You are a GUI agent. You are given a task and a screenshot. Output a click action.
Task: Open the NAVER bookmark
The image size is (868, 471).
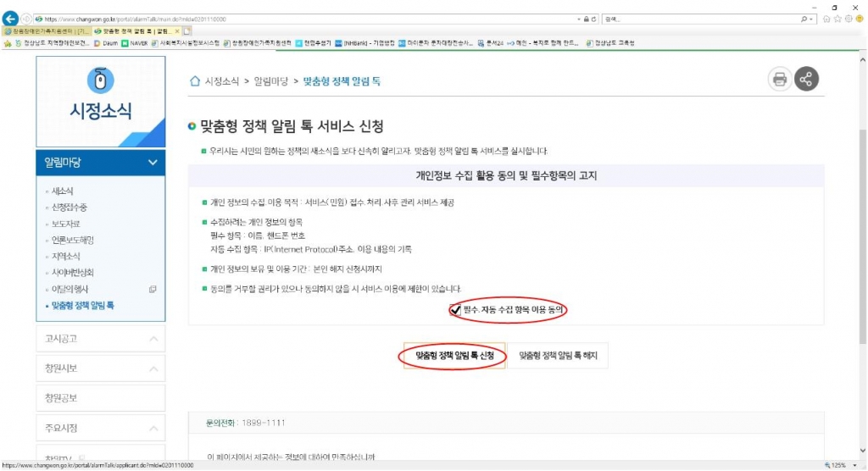135,43
